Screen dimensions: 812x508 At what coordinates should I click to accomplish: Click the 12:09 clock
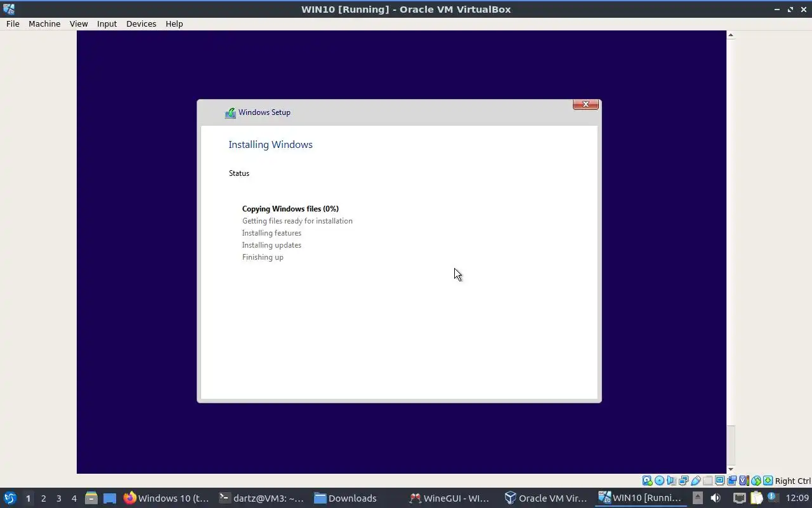[x=797, y=498]
